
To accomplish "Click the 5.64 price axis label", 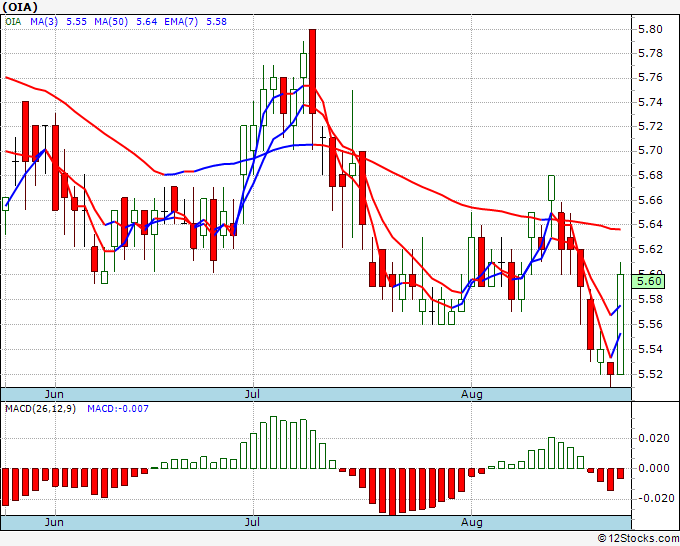I will tap(650, 225).
